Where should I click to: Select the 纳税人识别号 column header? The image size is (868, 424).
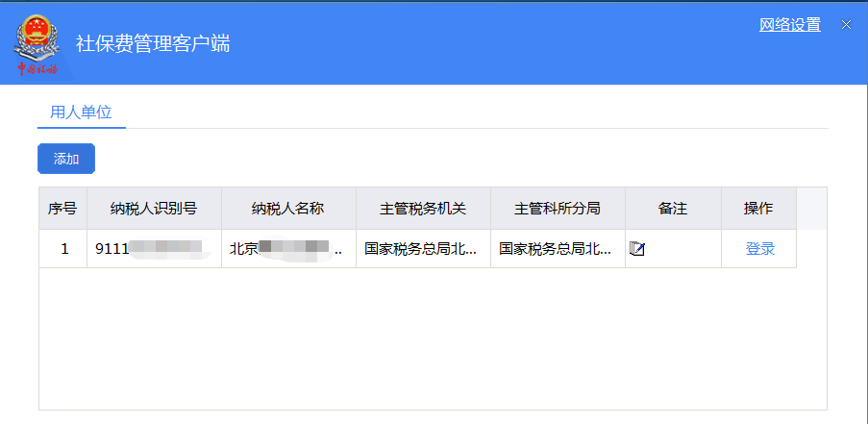pos(154,208)
